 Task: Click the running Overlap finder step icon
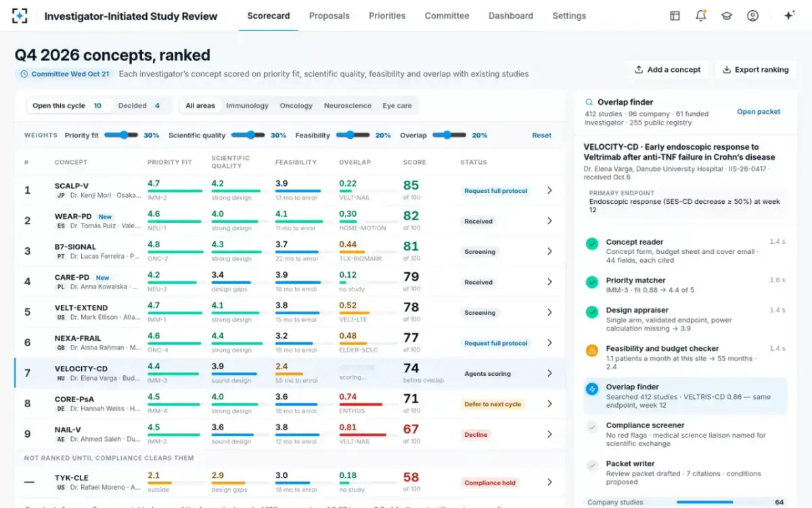(592, 389)
